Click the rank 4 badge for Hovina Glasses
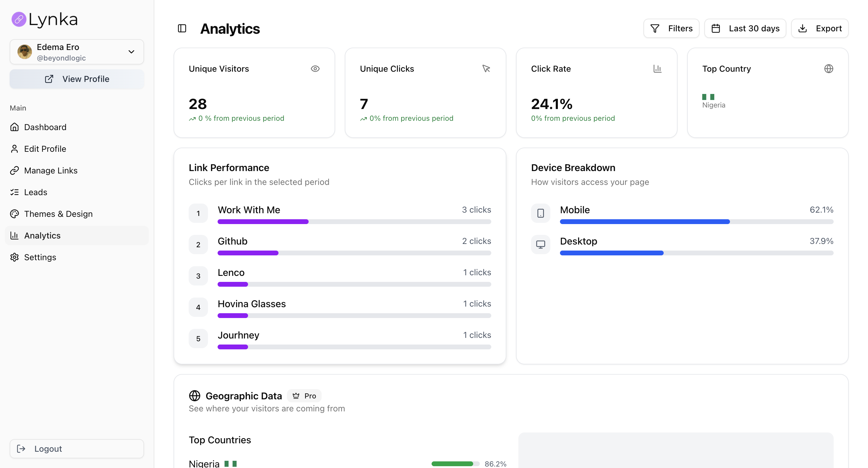 coord(198,307)
